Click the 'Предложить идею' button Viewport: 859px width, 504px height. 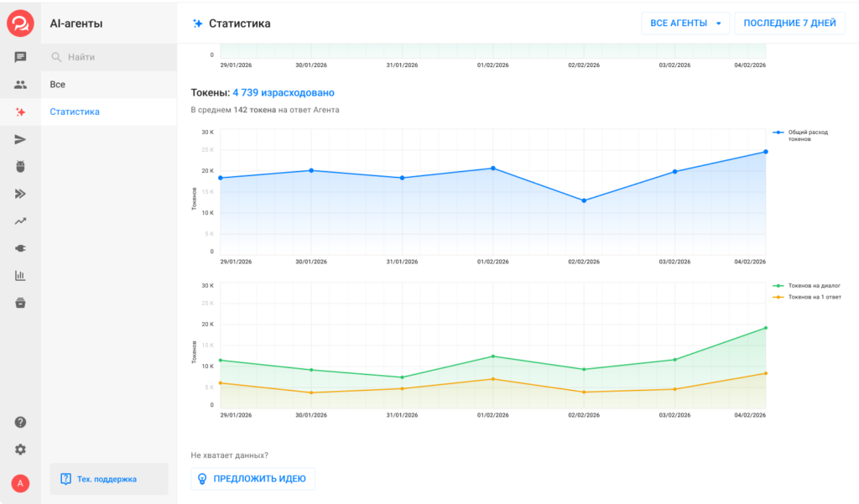[252, 480]
